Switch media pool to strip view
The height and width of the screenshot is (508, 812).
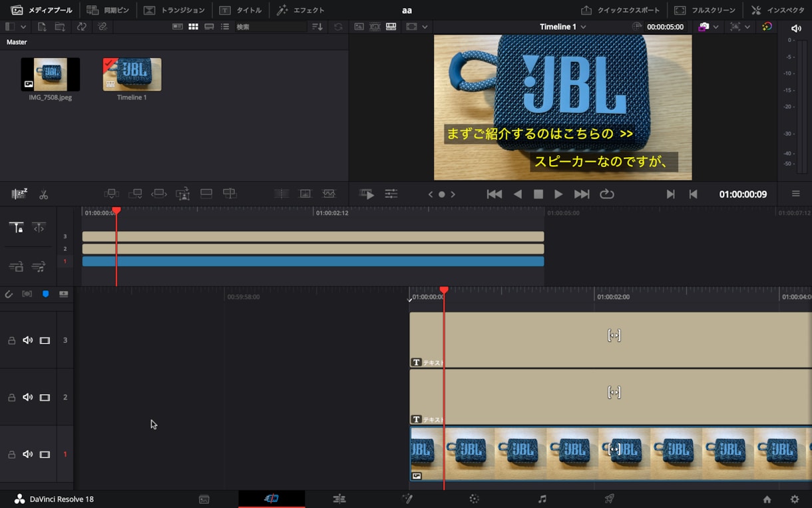coord(209,27)
